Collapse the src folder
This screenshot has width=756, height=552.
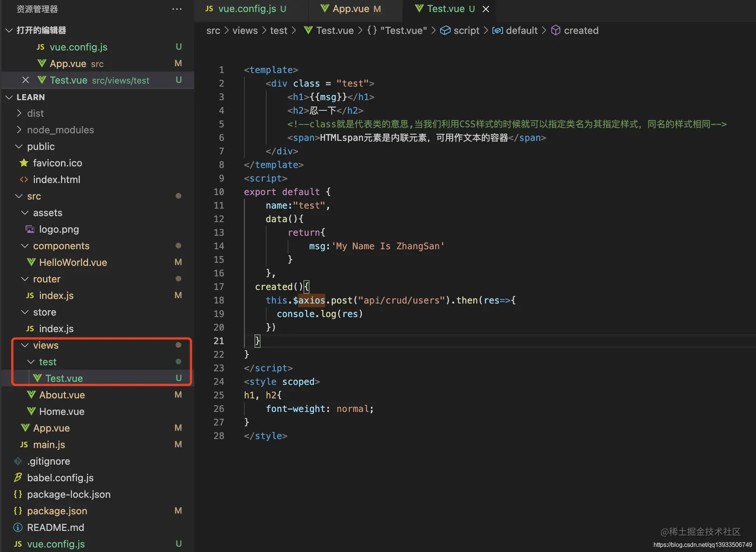[19, 196]
